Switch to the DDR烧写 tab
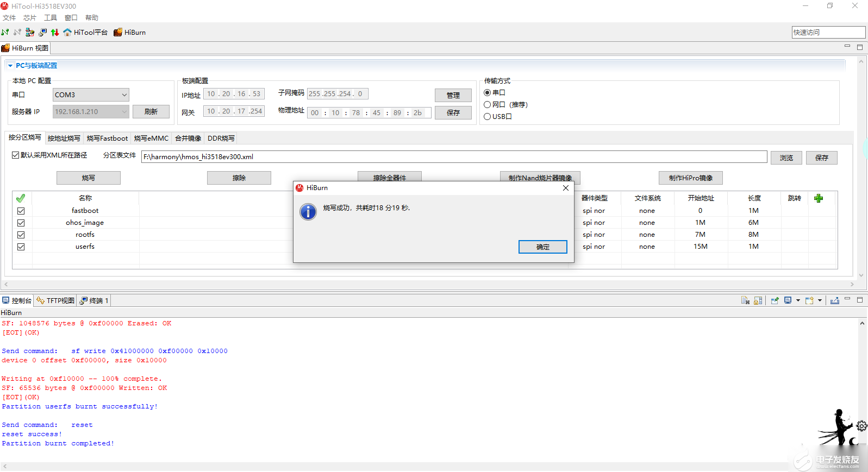This screenshot has height=472, width=868. click(221, 139)
